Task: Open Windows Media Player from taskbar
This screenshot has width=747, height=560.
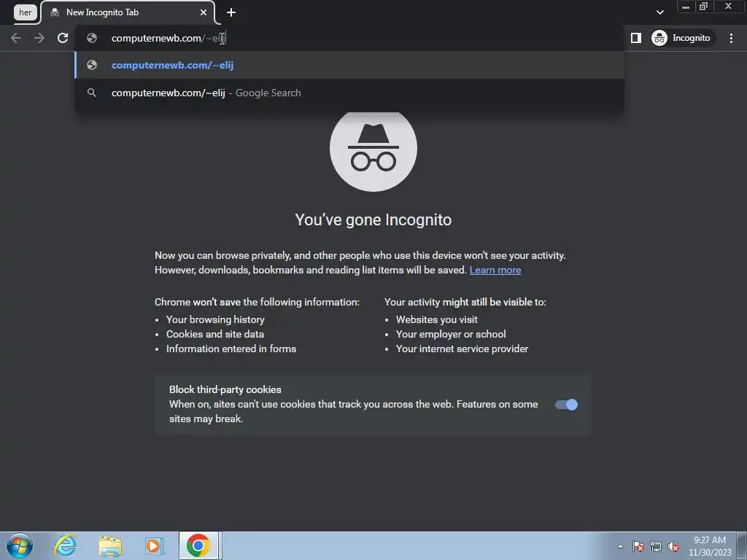Action: [155, 545]
